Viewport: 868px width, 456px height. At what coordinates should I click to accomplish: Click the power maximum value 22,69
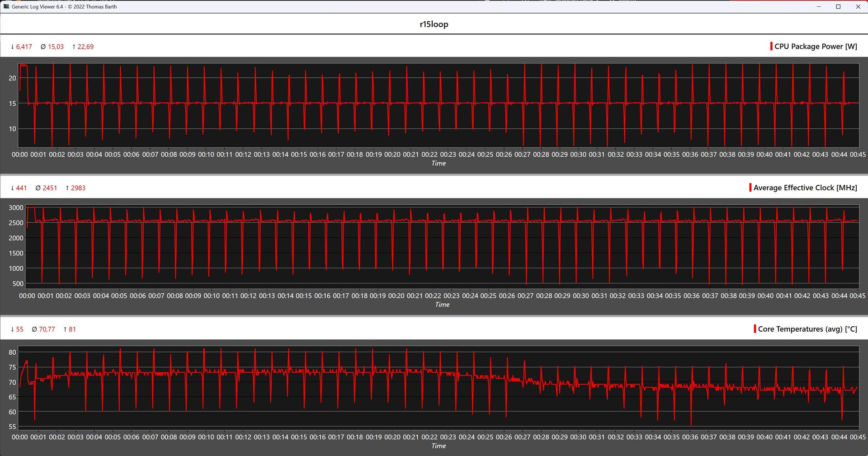85,47
